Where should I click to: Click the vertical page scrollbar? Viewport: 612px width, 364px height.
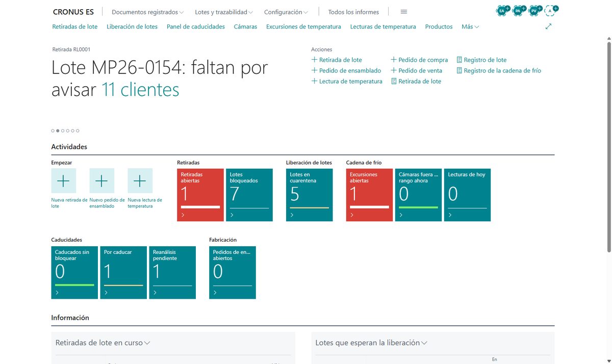[608, 148]
